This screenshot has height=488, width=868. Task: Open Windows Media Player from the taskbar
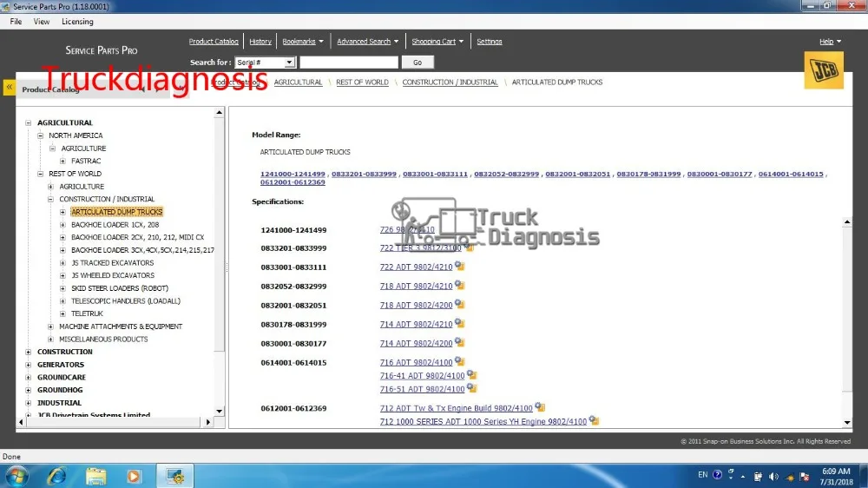click(x=134, y=477)
